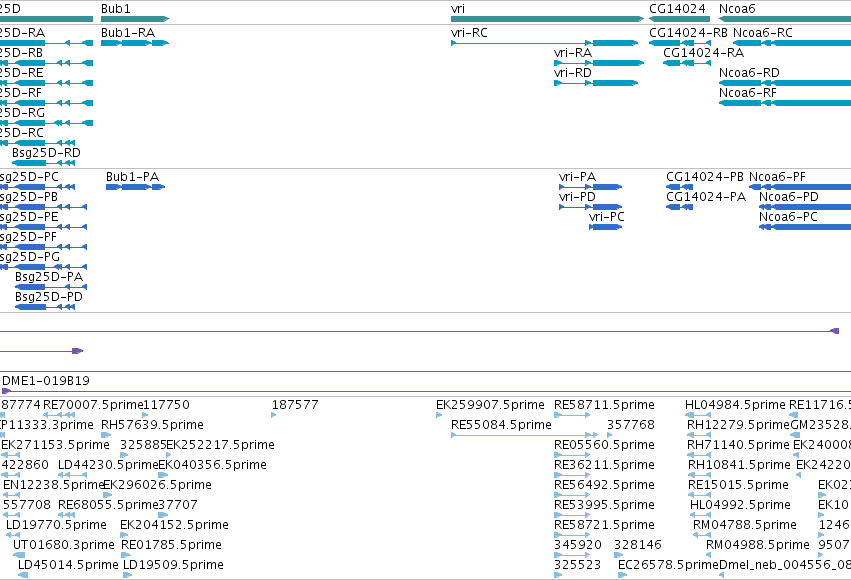This screenshot has width=851, height=580.
Task: Select the 325523 feature
Action: click(558, 575)
